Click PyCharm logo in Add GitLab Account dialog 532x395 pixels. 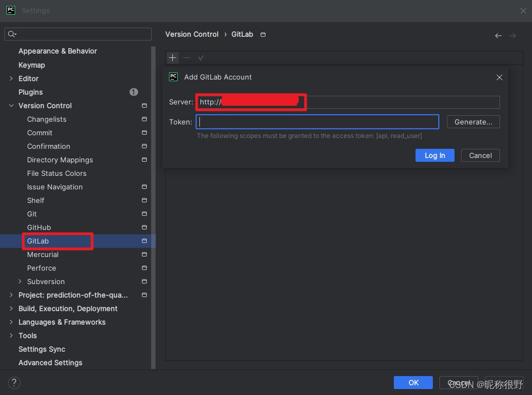pyautogui.click(x=173, y=77)
